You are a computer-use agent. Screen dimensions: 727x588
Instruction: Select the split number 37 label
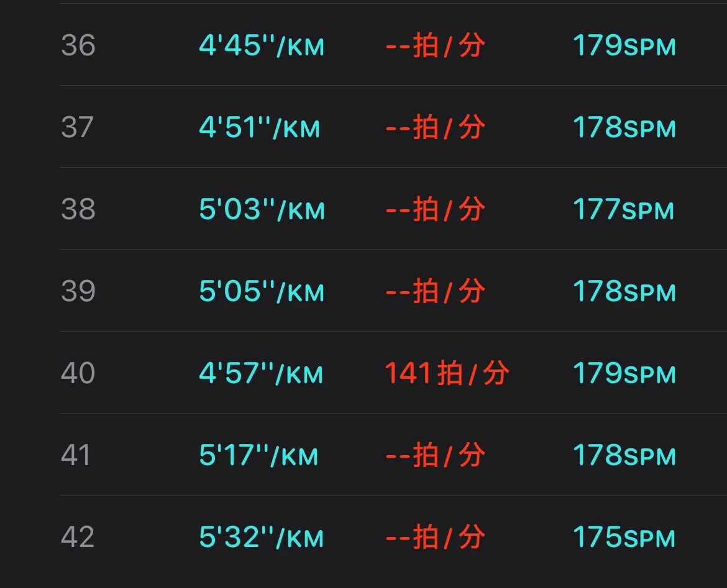[78, 127]
